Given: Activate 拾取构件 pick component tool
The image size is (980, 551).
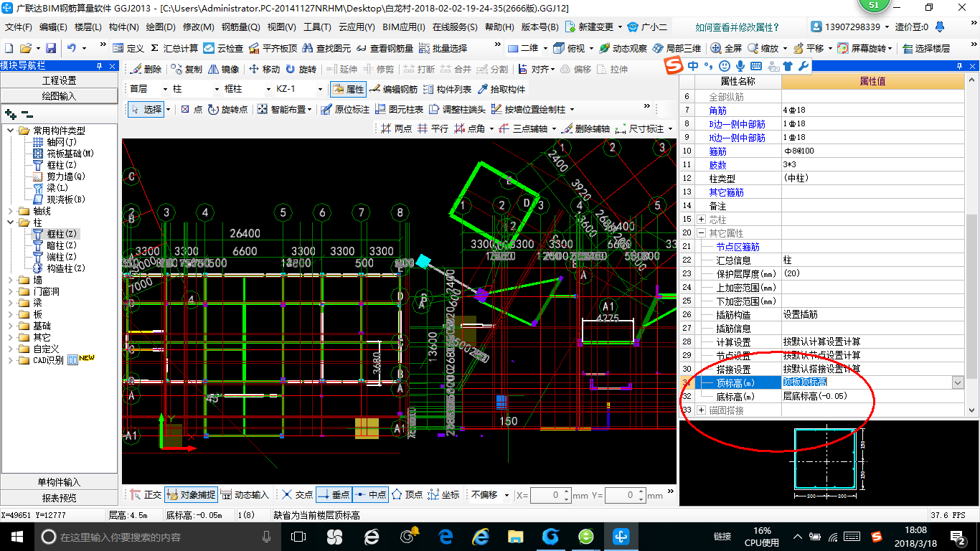Looking at the screenshot, I should 501,90.
